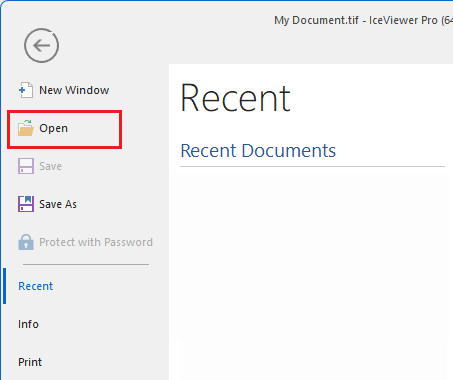This screenshot has height=380, width=453.
Task: Click the New Window page icon
Action: coord(26,90)
